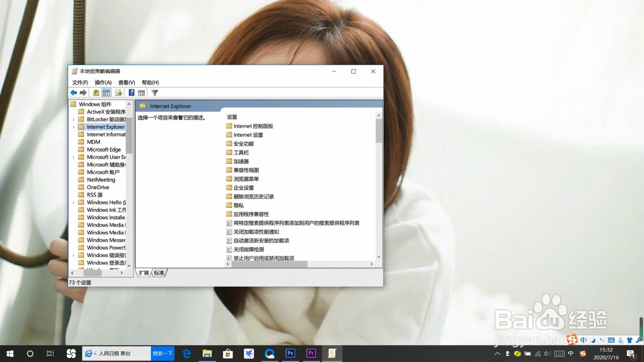The width and height of the screenshot is (644, 362).
Task: Select ActiveX 安装程序 folder in tree
Action: 102,112
